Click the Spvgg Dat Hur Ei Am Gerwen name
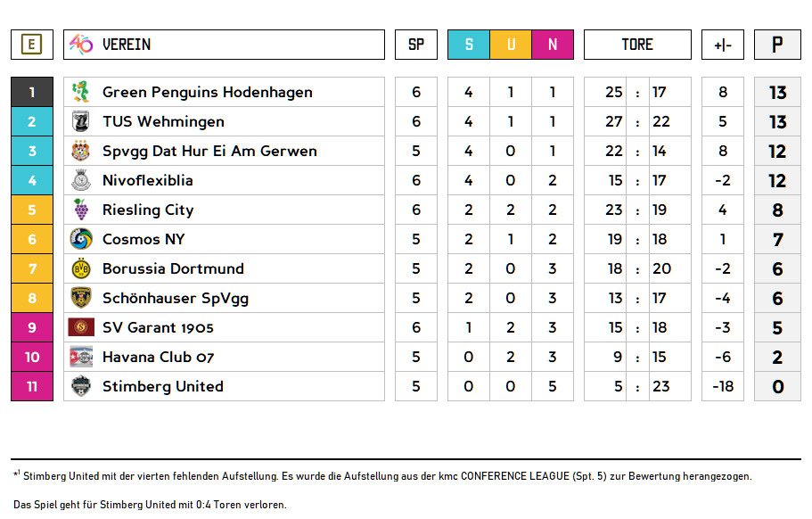The height and width of the screenshot is (519, 812). 209,151
